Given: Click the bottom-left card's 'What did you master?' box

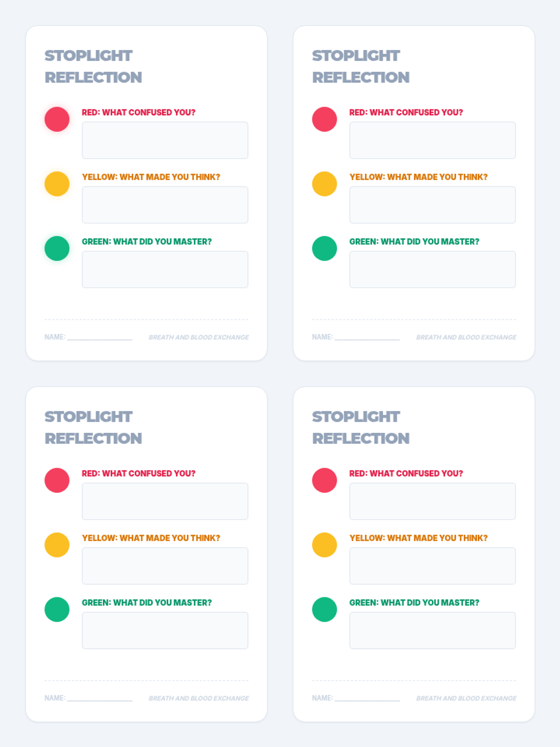Looking at the screenshot, I should click(165, 630).
